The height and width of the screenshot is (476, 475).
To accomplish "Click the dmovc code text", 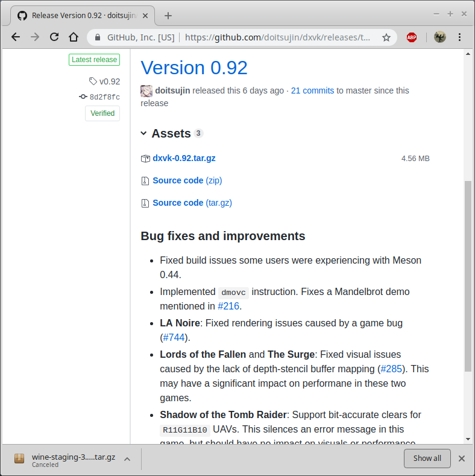I will click(x=233, y=293).
